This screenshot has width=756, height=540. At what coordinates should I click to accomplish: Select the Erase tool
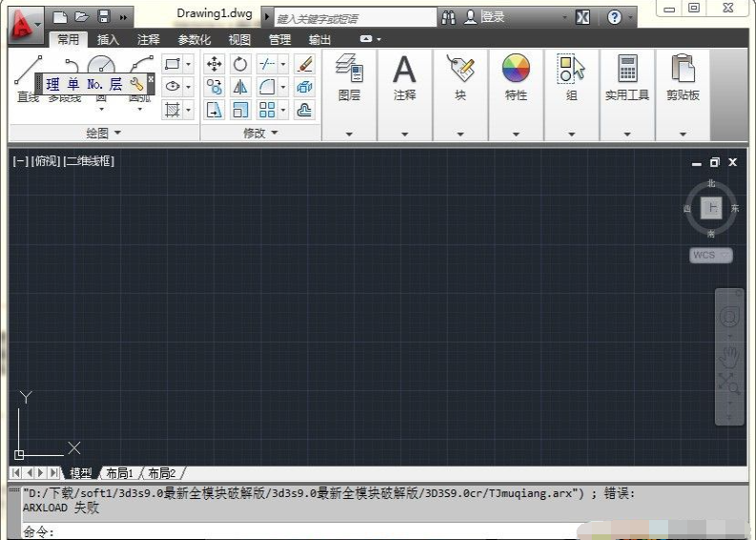pyautogui.click(x=304, y=64)
